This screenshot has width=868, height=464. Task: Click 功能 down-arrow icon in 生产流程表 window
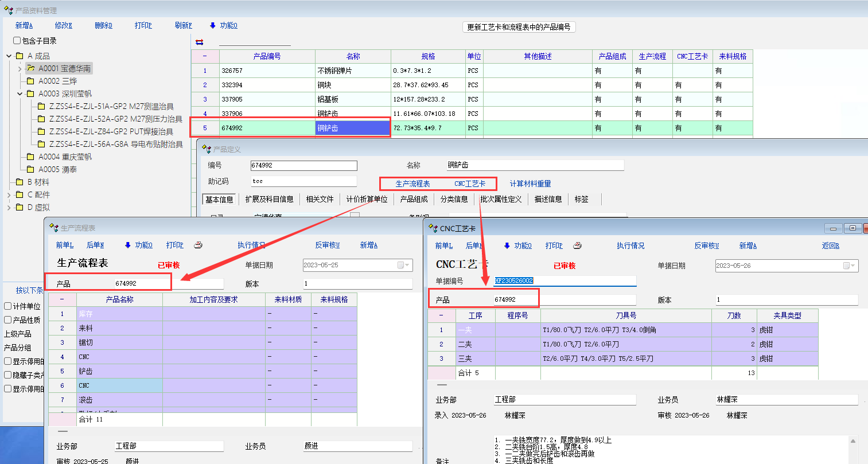pyautogui.click(x=127, y=245)
